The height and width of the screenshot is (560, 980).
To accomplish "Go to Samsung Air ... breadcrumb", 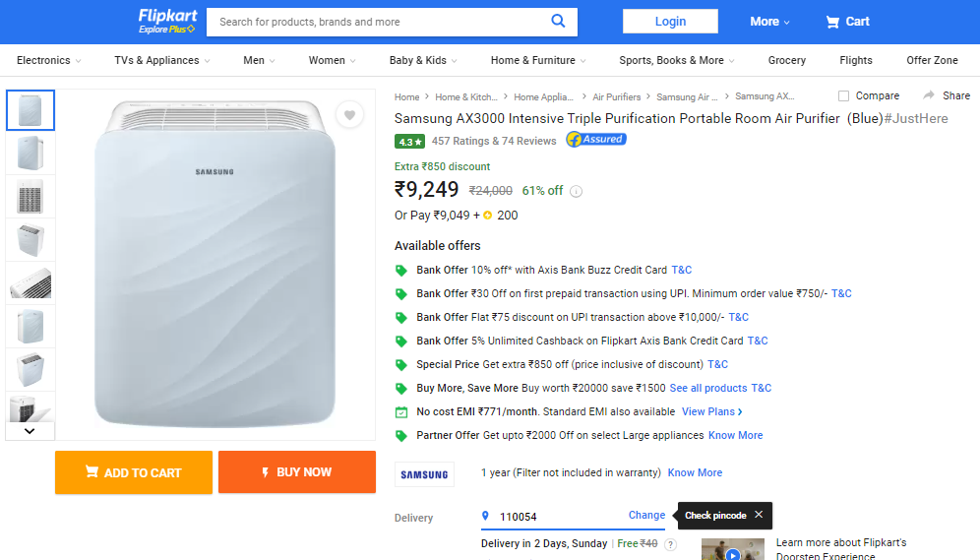I will click(687, 96).
